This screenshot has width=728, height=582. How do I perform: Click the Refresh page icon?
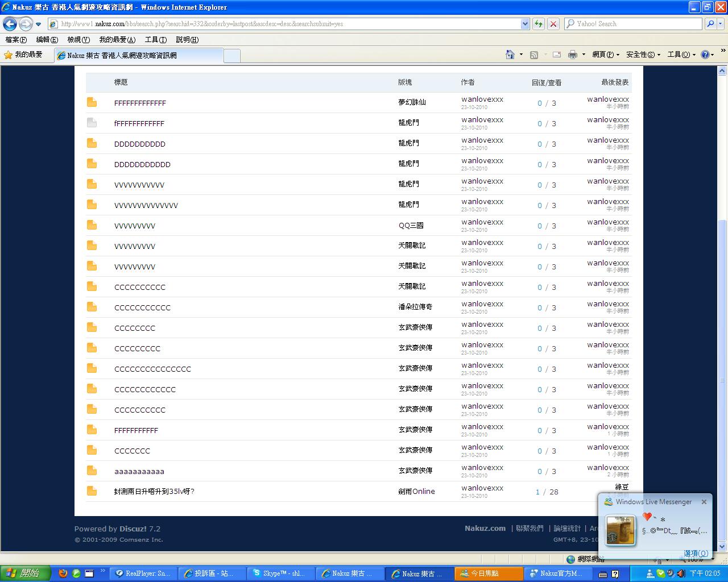(538, 24)
